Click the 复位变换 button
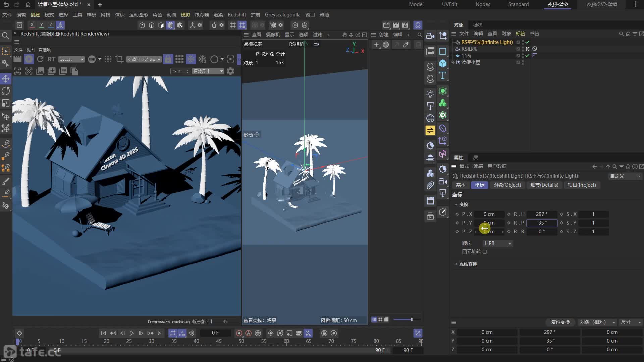Screen dimensions: 644x362 coord(560,322)
